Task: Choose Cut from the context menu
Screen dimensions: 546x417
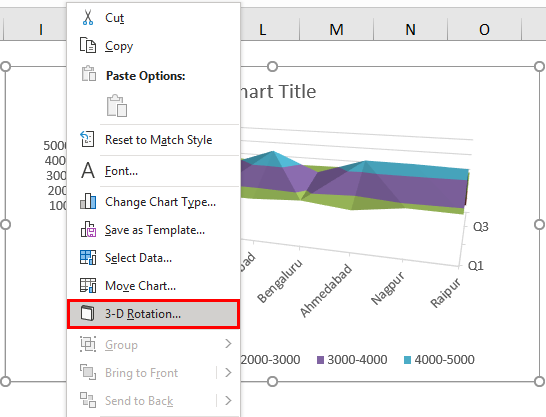Action: (154, 17)
